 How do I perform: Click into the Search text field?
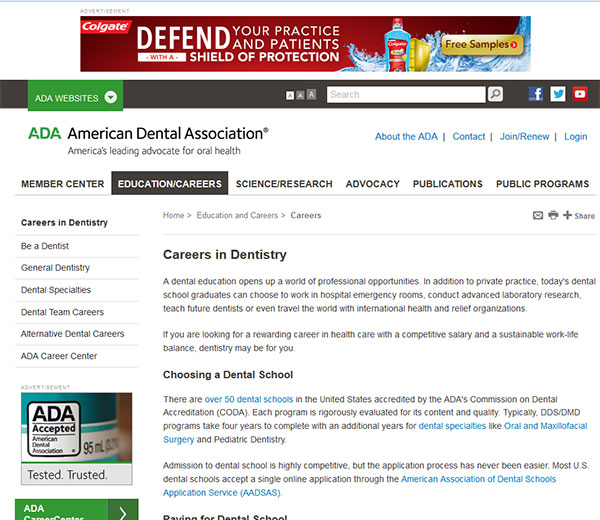pos(405,95)
